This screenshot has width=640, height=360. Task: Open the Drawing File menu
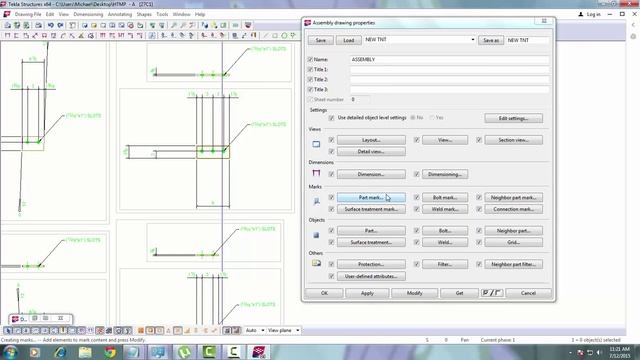(x=28, y=14)
